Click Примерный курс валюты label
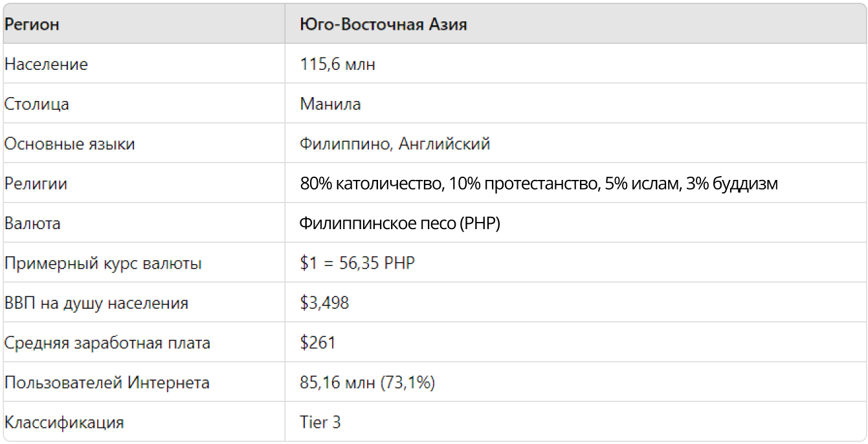 click(x=103, y=264)
